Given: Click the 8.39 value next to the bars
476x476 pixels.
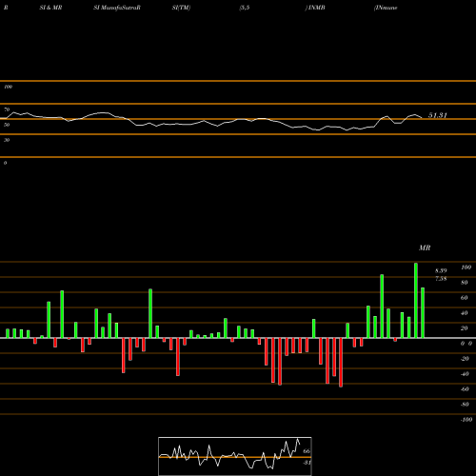Looking at the screenshot, I should 441,270.
